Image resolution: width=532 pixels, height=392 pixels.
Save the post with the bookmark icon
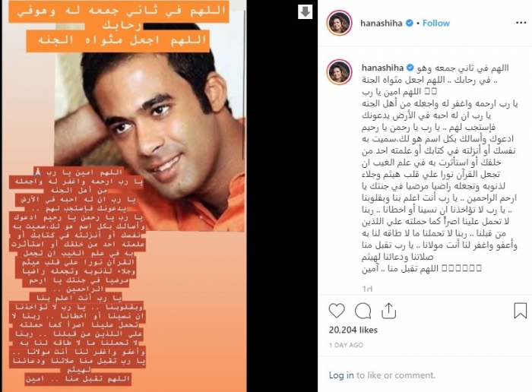tap(520, 311)
